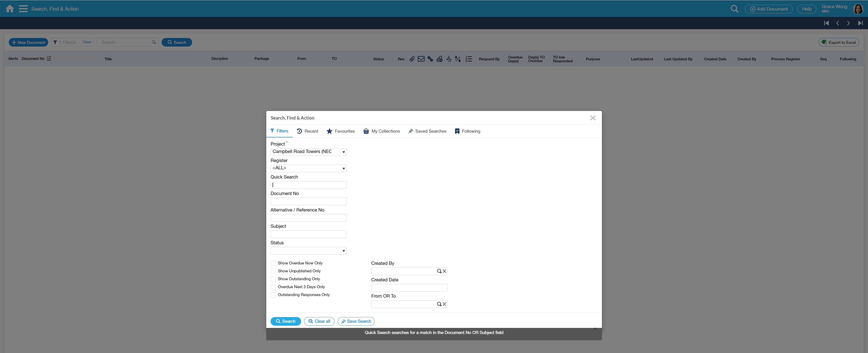This screenshot has height=353, width=868.
Task: Click the Document No sort icon
Action: coord(49,59)
